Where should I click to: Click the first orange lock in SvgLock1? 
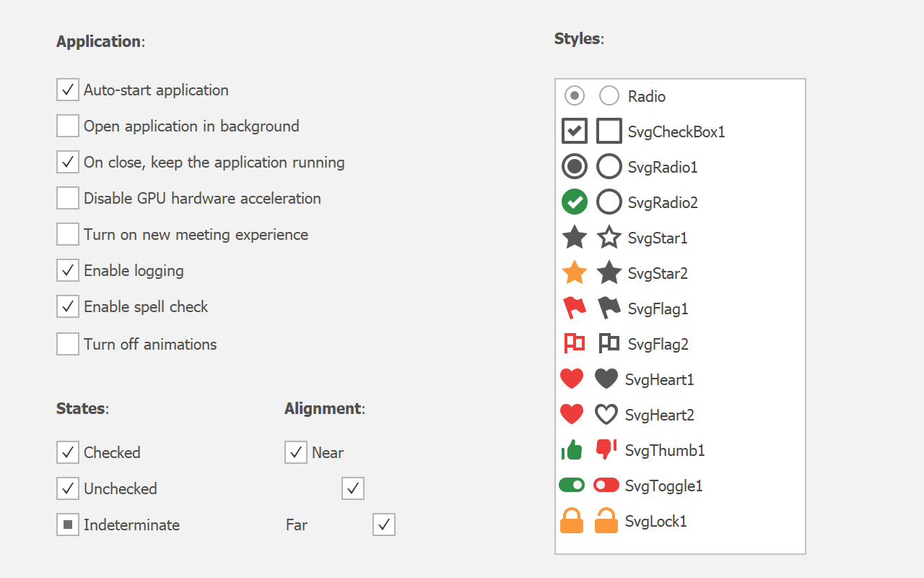point(572,521)
